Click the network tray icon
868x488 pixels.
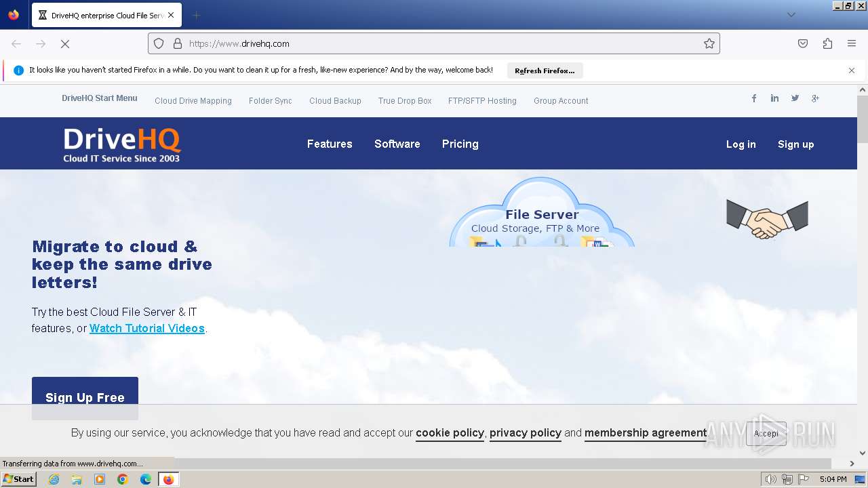coord(787,479)
